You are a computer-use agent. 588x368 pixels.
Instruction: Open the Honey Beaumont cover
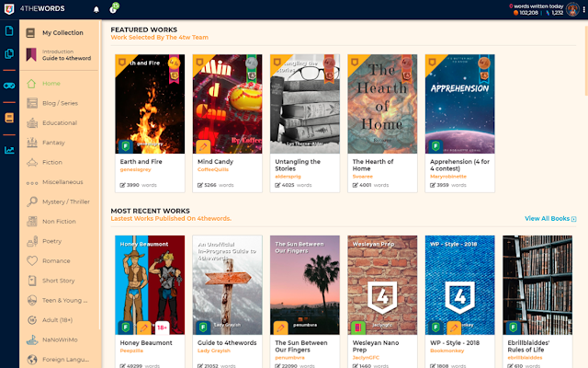click(x=150, y=285)
